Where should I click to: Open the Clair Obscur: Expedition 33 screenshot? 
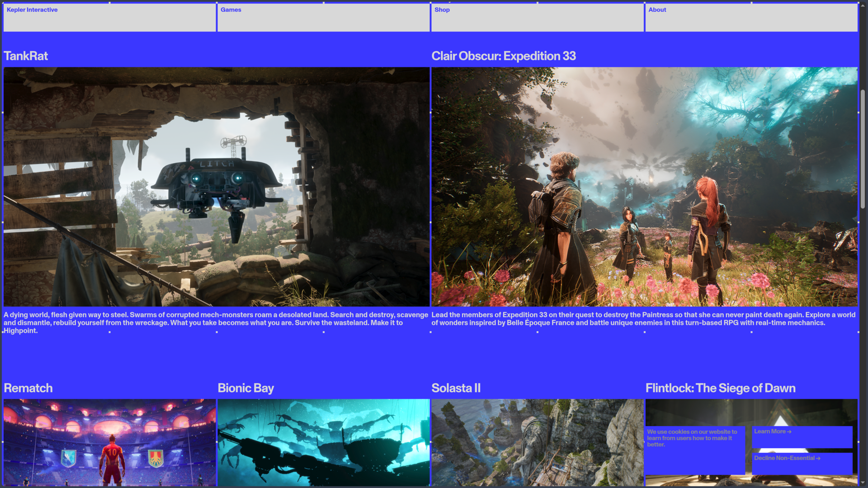click(644, 187)
